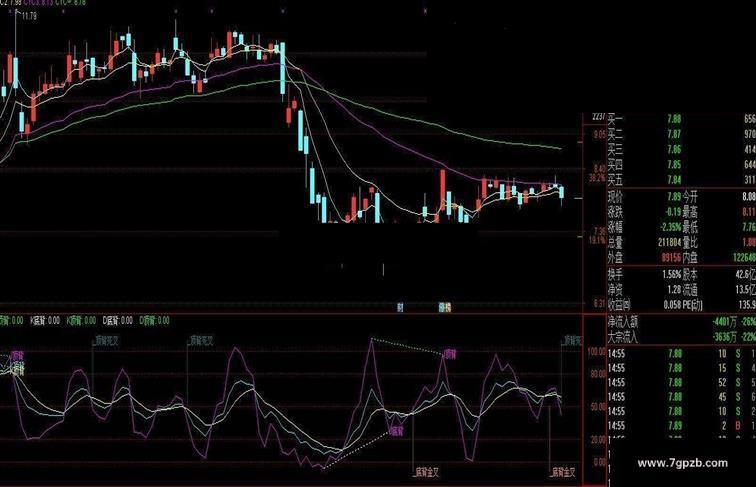Image resolution: width=756 pixels, height=487 pixels.
Task: Click the purple 底背 divergence label
Action: (x=396, y=432)
